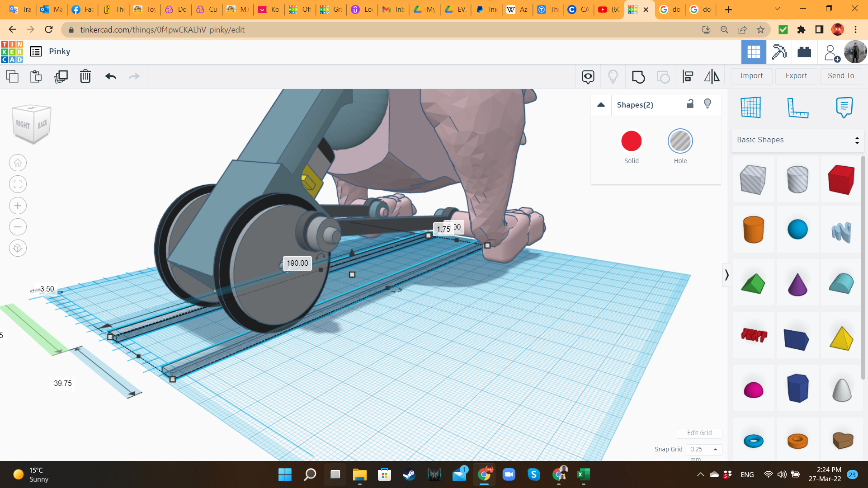The width and height of the screenshot is (868, 488).
Task: Select the Workplane tool
Action: pyautogui.click(x=750, y=108)
